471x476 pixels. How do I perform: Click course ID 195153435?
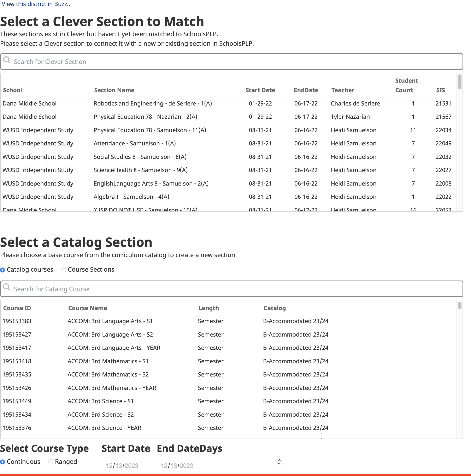[x=17, y=374]
